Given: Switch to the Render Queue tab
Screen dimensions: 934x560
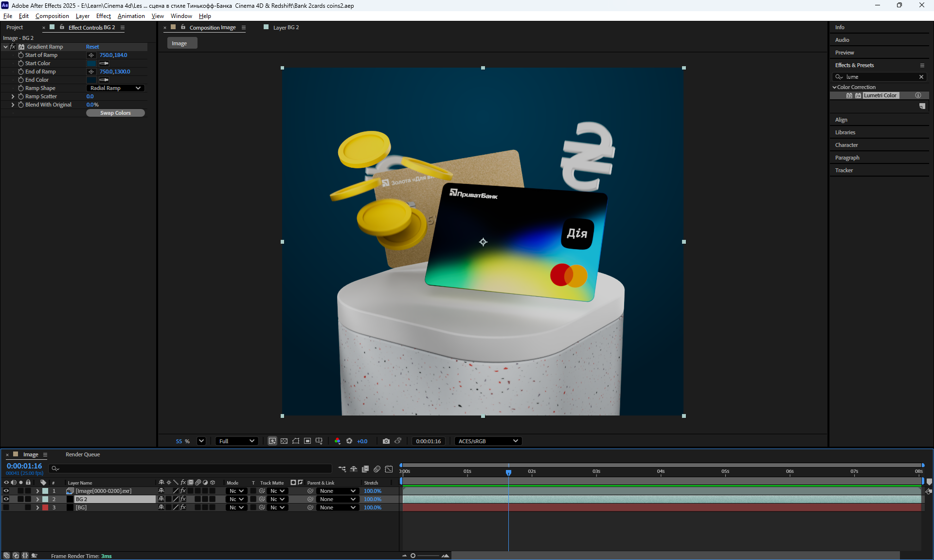Looking at the screenshot, I should (83, 454).
